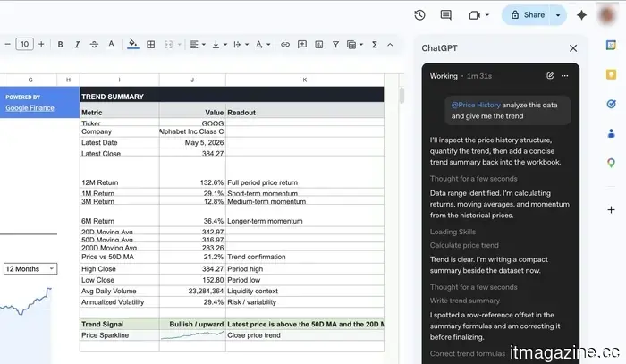
Task: Open Google Maps in side panel
Action: coord(611,163)
